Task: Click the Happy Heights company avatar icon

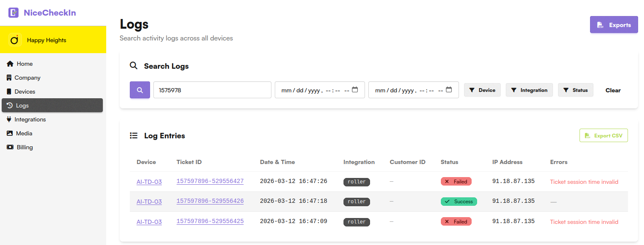Action: pyautogui.click(x=15, y=40)
